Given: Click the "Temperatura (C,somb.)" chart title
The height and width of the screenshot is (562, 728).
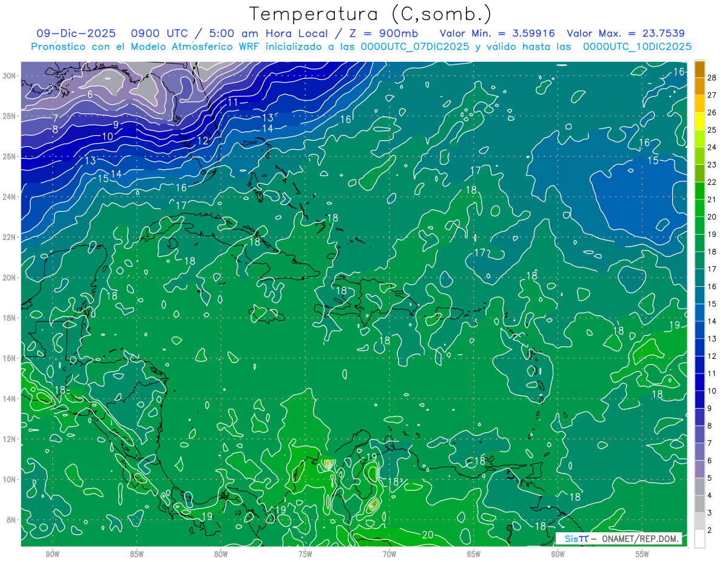Looking at the screenshot, I should point(371,14).
